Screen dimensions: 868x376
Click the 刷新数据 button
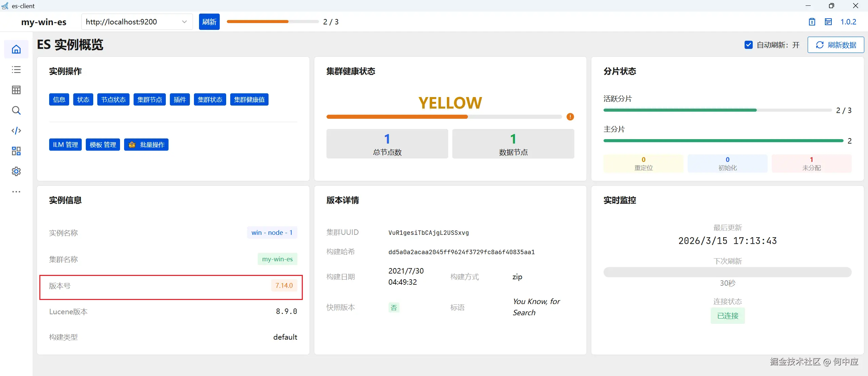tap(835, 45)
